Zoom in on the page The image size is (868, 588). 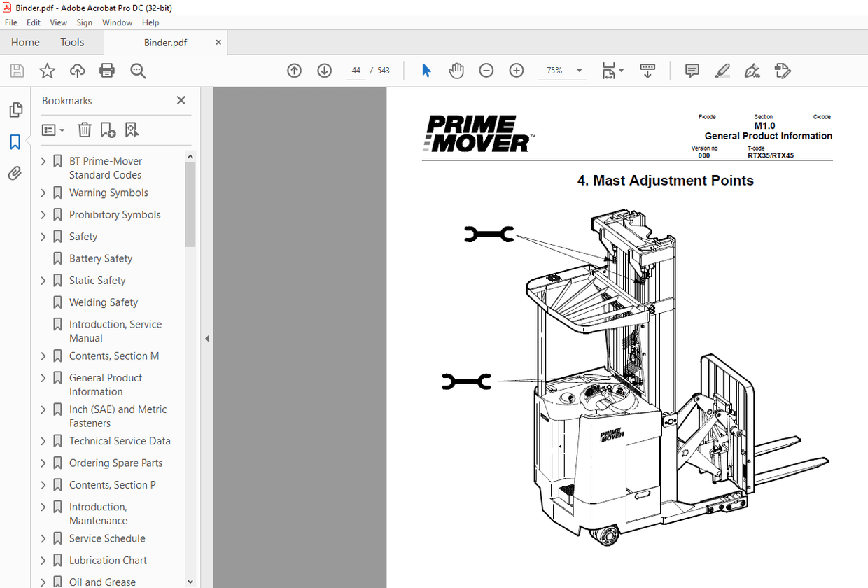pyautogui.click(x=516, y=70)
